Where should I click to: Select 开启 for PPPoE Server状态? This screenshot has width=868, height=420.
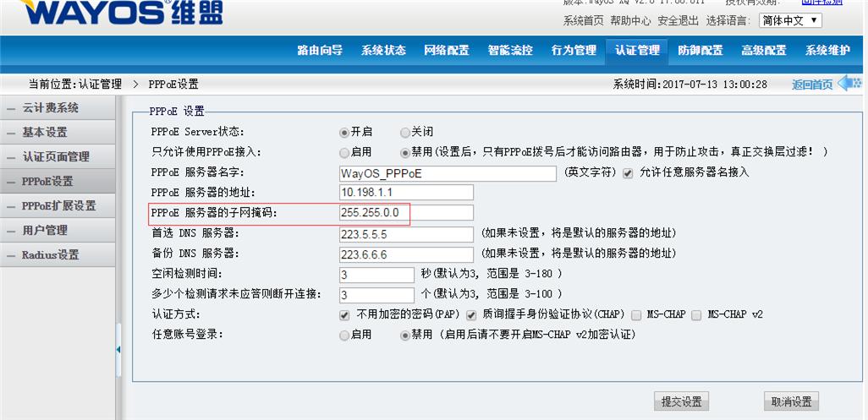coord(344,132)
